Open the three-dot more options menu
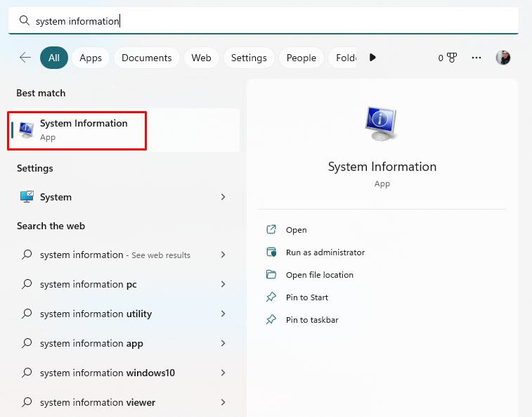Screen dimensions: 532x417 476,58
